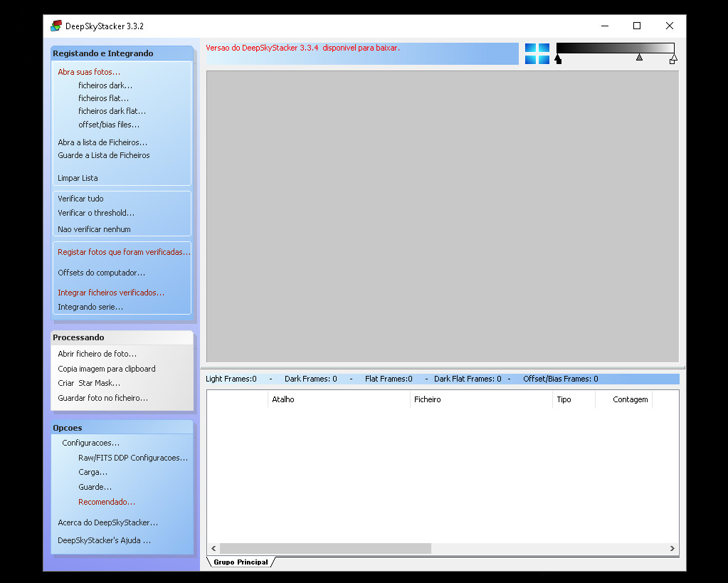Open 'Raw/FITS DDP Configuracoes...'
Image resolution: width=728 pixels, height=583 pixels.
pyautogui.click(x=133, y=458)
